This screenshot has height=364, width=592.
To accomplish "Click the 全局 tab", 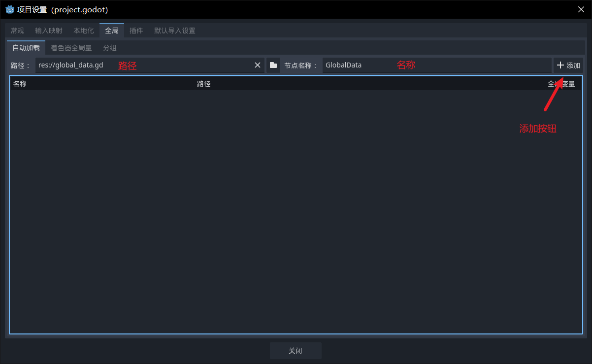I will (x=112, y=31).
